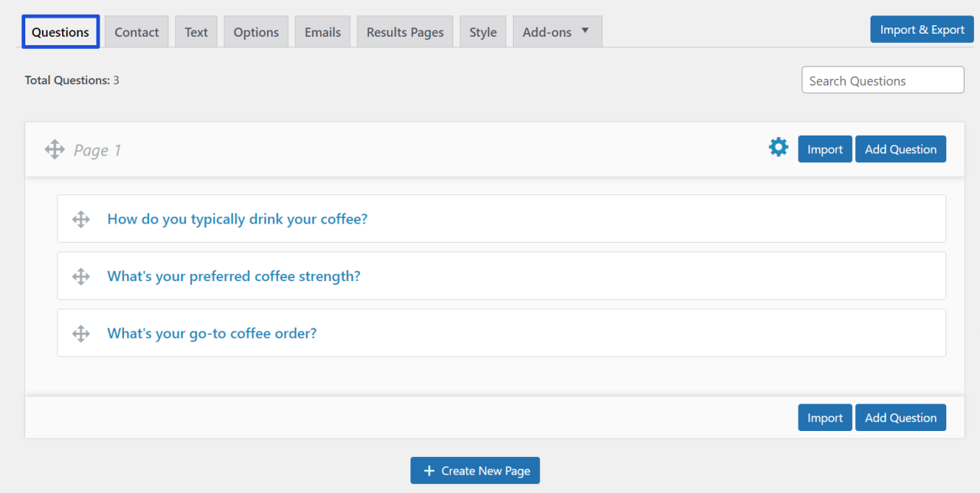Screen dimensions: 980x493
Task: Open "How do you typically drink your coffee?"
Action: coord(237,219)
